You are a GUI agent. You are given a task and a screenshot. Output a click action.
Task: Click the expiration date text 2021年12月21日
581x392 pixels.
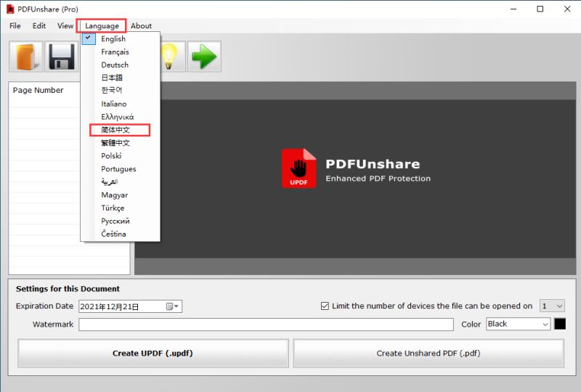110,307
